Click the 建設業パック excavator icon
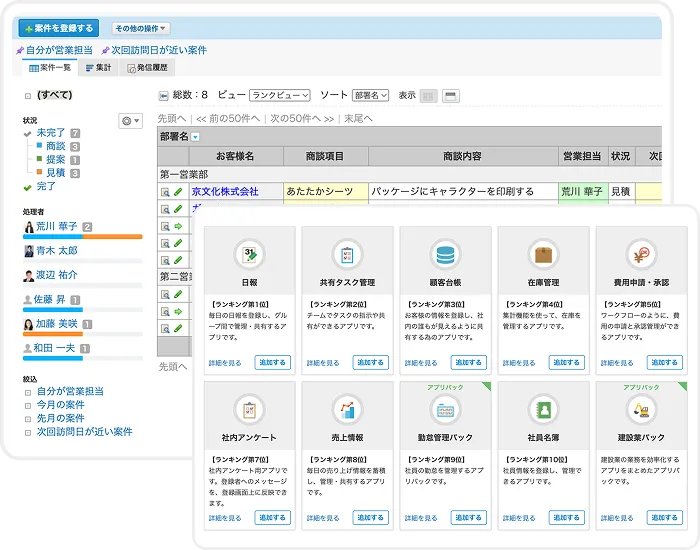700x550 pixels. 641,408
